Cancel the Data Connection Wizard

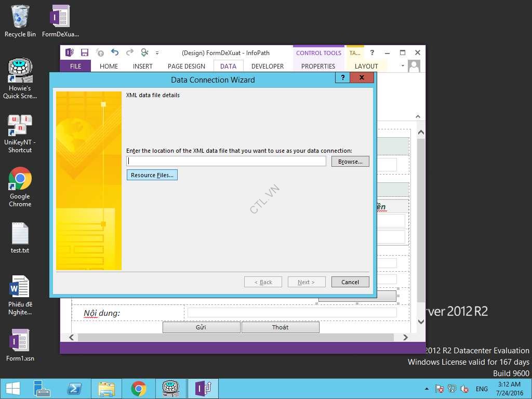point(350,282)
